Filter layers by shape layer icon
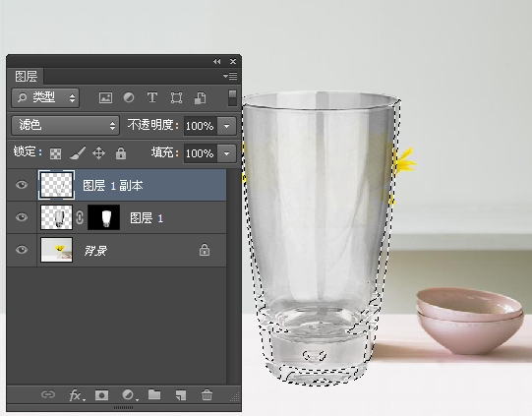Screen dimensions: 532x416 tap(176, 98)
